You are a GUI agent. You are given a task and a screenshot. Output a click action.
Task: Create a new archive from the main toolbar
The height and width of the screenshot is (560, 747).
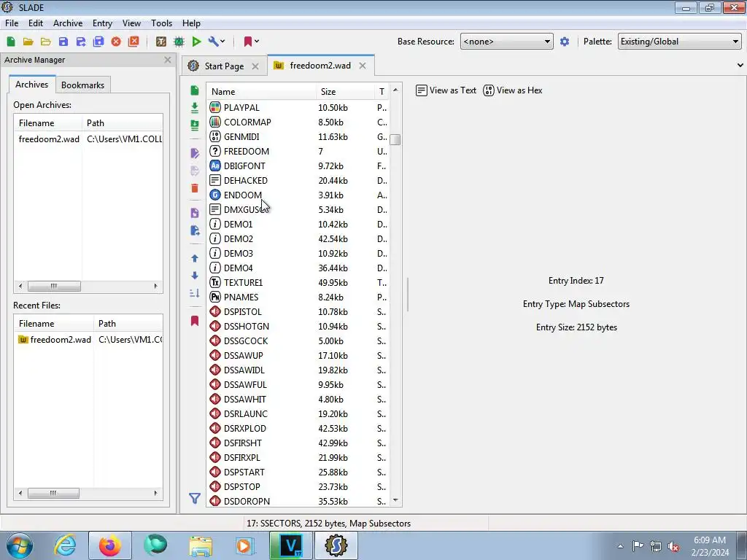coord(11,42)
